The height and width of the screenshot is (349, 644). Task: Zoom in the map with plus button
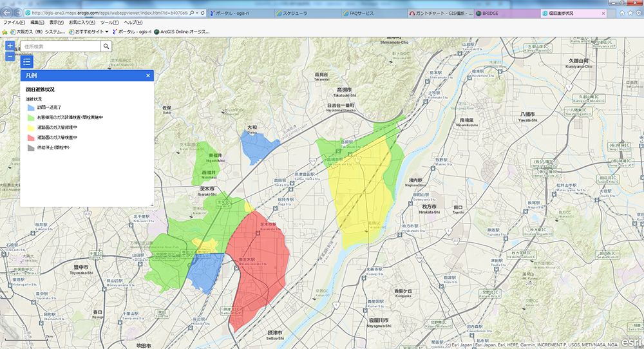(10, 46)
